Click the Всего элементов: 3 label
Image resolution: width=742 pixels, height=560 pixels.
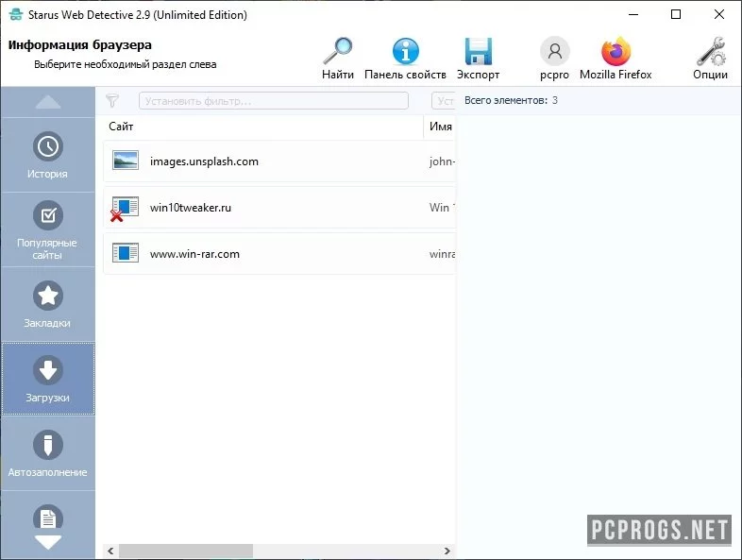pyautogui.click(x=511, y=100)
